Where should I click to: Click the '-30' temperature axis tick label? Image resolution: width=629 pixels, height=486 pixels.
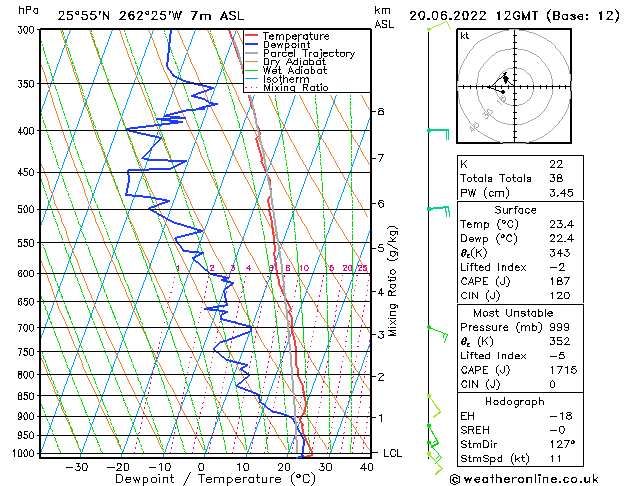point(77,467)
